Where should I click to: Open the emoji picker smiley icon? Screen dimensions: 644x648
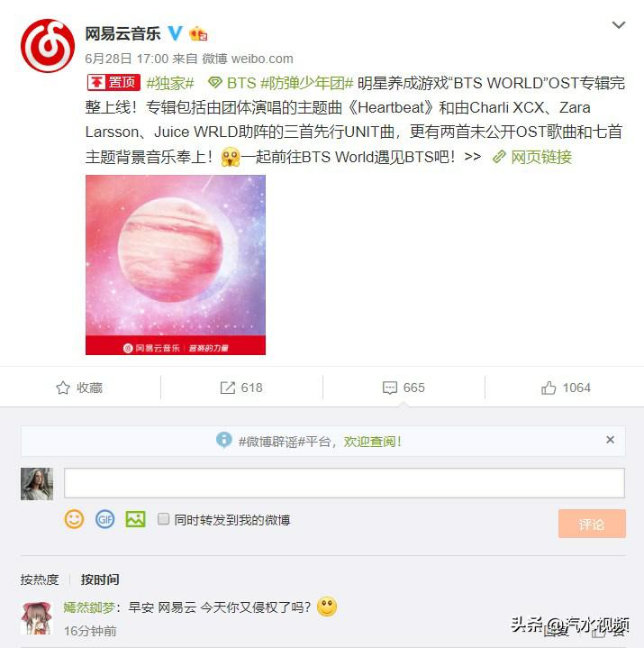click(x=75, y=519)
